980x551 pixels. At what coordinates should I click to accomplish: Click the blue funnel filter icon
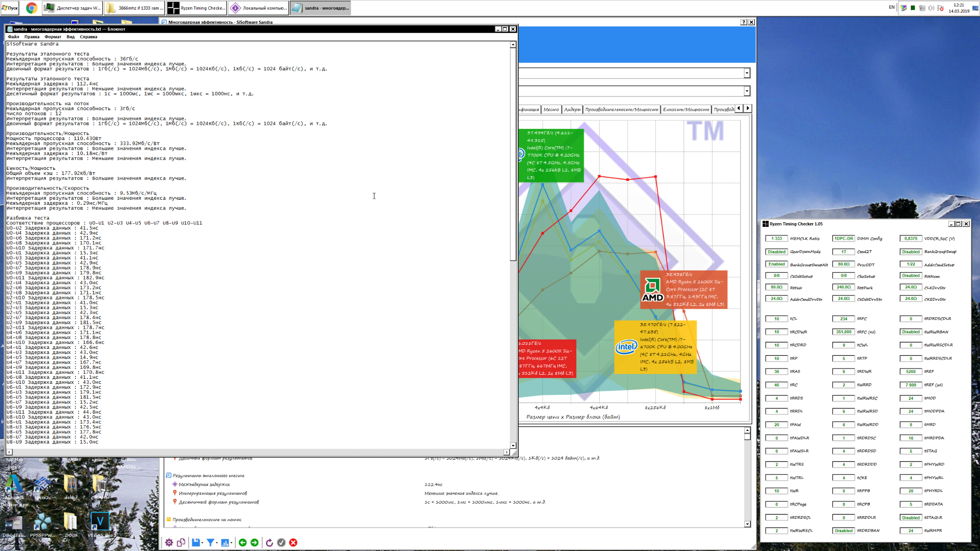coord(210,542)
